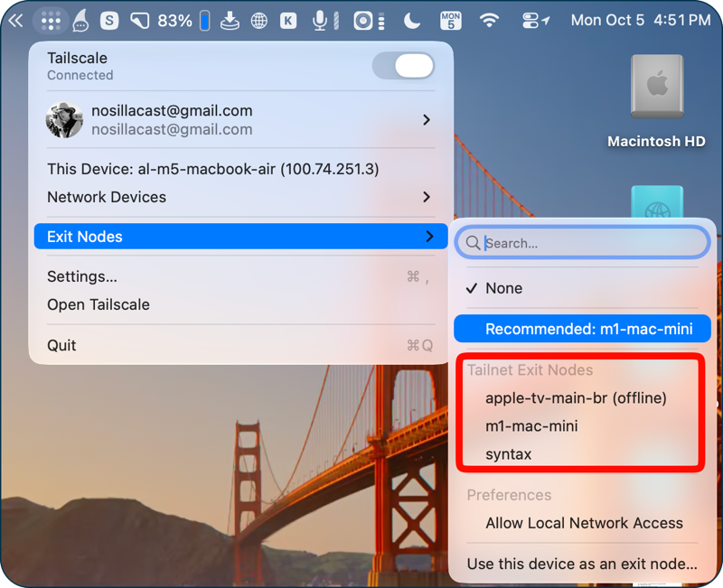Click the date and time clock
The height and width of the screenshot is (588, 723).
641,20
